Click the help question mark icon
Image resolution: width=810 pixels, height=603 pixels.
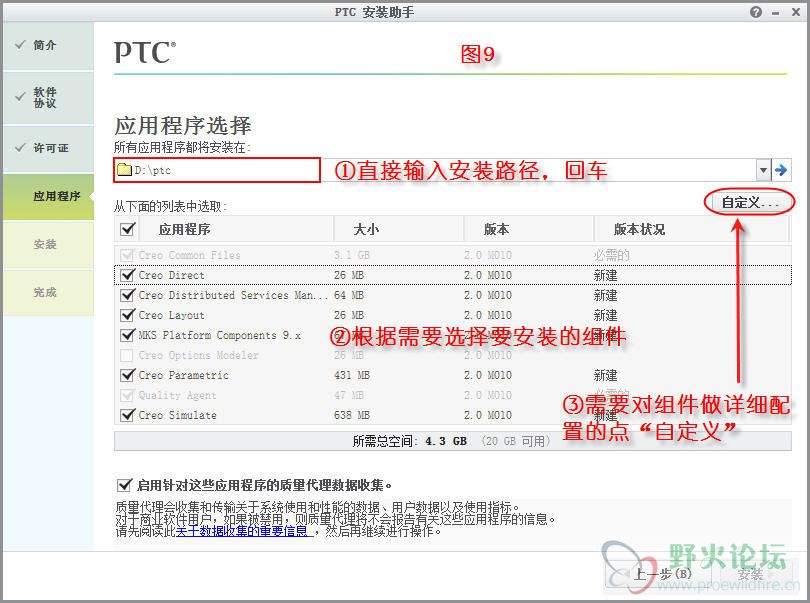(x=756, y=12)
